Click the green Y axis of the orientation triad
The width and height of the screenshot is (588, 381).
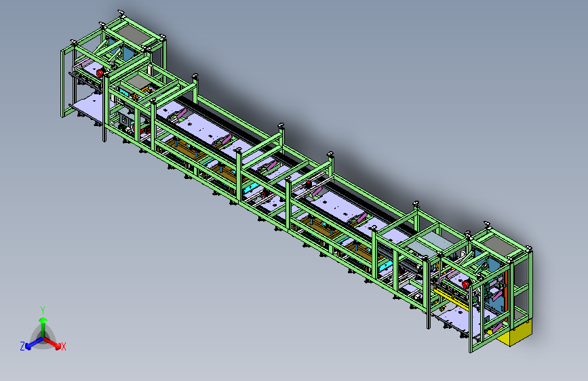[x=43, y=327]
